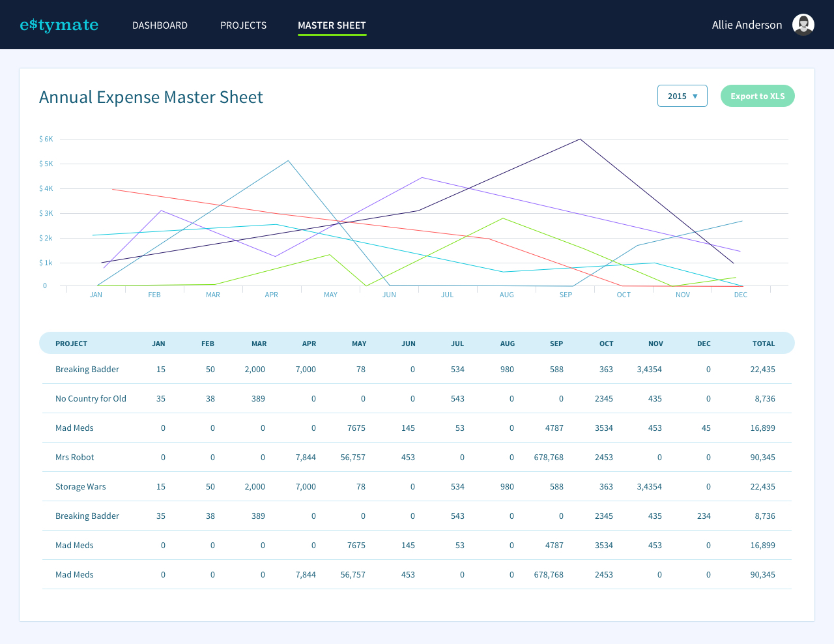834x644 pixels.
Task: Open the Projects tab
Action: (243, 25)
